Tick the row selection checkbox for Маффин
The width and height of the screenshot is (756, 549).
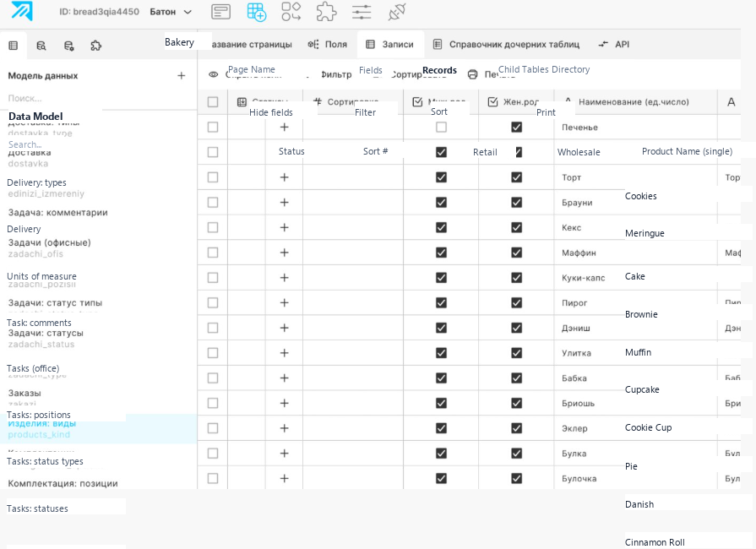pos(213,253)
